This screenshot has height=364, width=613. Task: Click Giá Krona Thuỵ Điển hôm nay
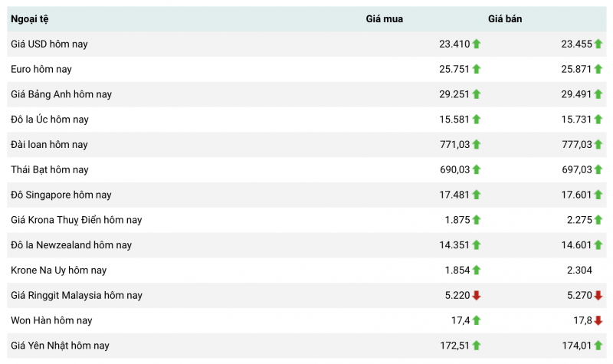coord(77,221)
